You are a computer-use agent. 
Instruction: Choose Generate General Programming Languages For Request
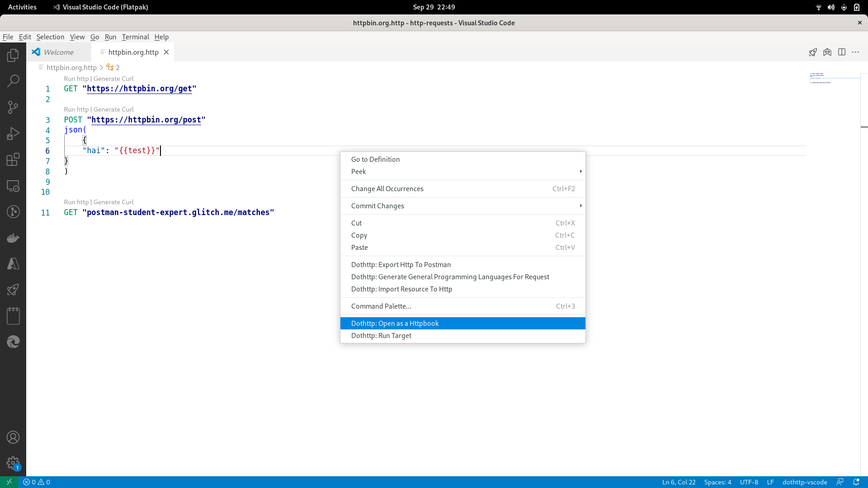pyautogui.click(x=462, y=277)
